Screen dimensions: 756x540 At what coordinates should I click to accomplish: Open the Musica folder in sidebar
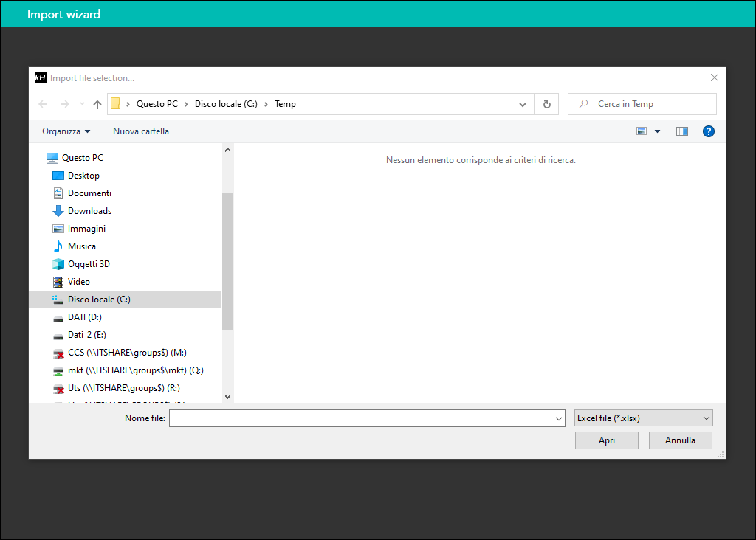(81, 246)
